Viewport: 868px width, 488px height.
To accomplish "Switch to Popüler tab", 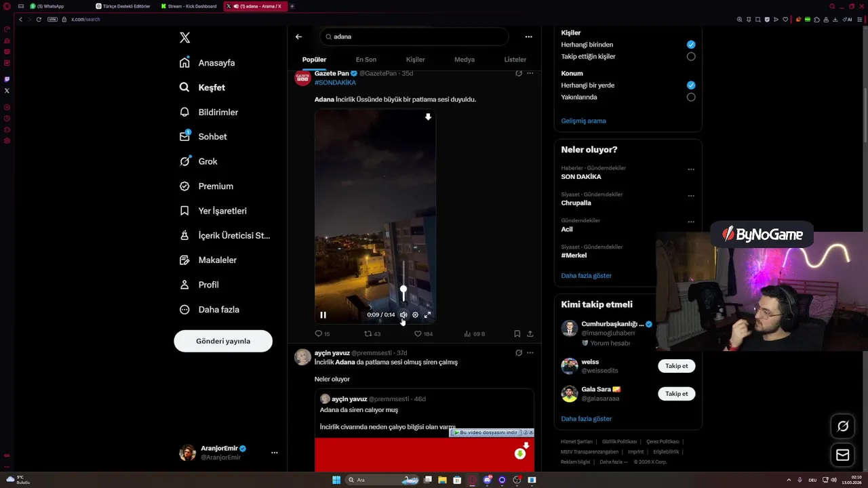I will (314, 60).
